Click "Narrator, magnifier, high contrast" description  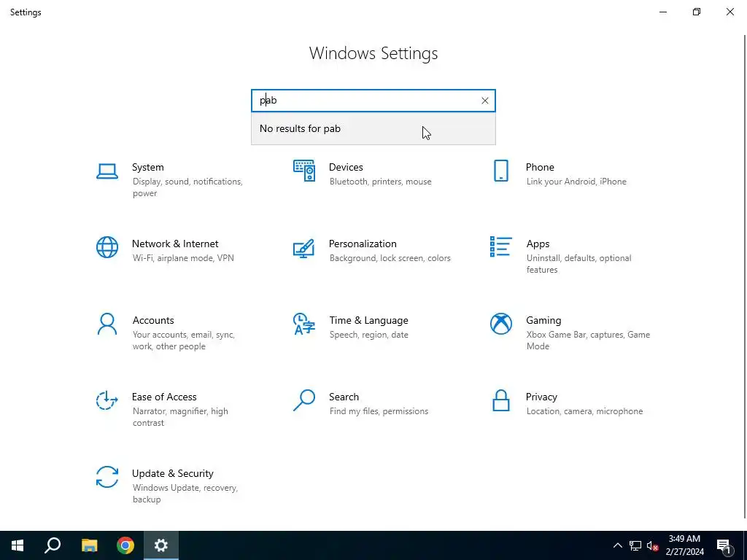(x=180, y=417)
